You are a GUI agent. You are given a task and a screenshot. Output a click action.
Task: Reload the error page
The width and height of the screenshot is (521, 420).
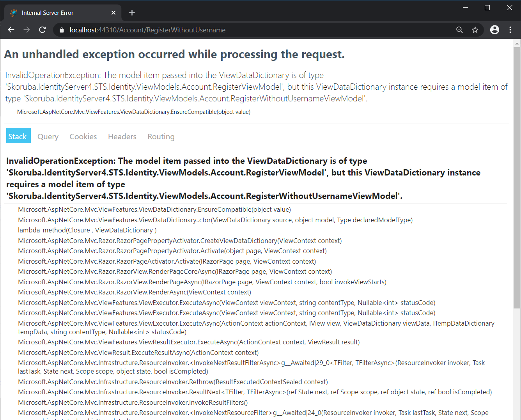[43, 30]
